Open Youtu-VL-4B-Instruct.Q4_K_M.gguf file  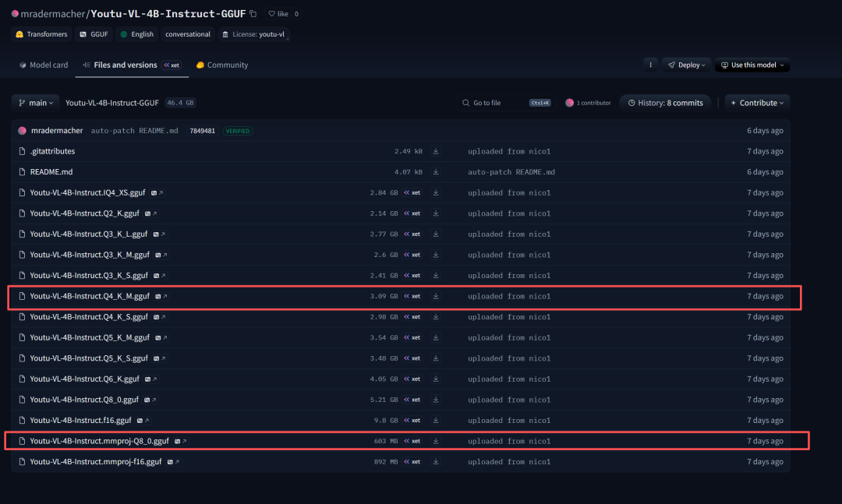90,296
